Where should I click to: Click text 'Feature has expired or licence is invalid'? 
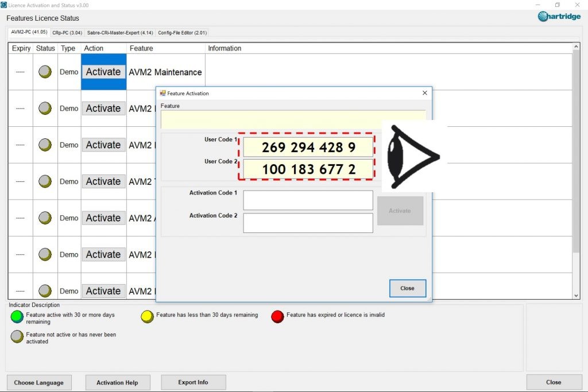coord(335,315)
